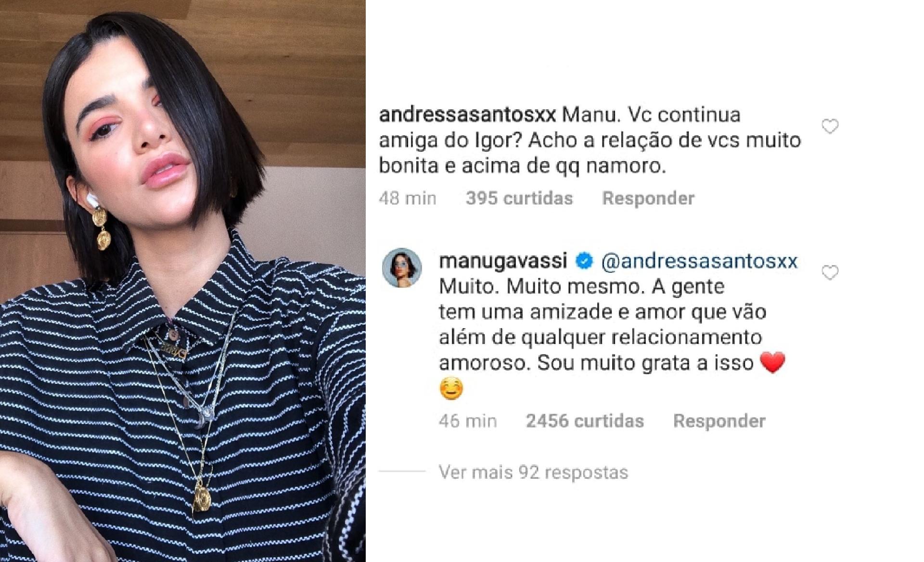This screenshot has width=924, height=562.
Task: Click the line beside Ver mais respostas
Action: [x=402, y=471]
